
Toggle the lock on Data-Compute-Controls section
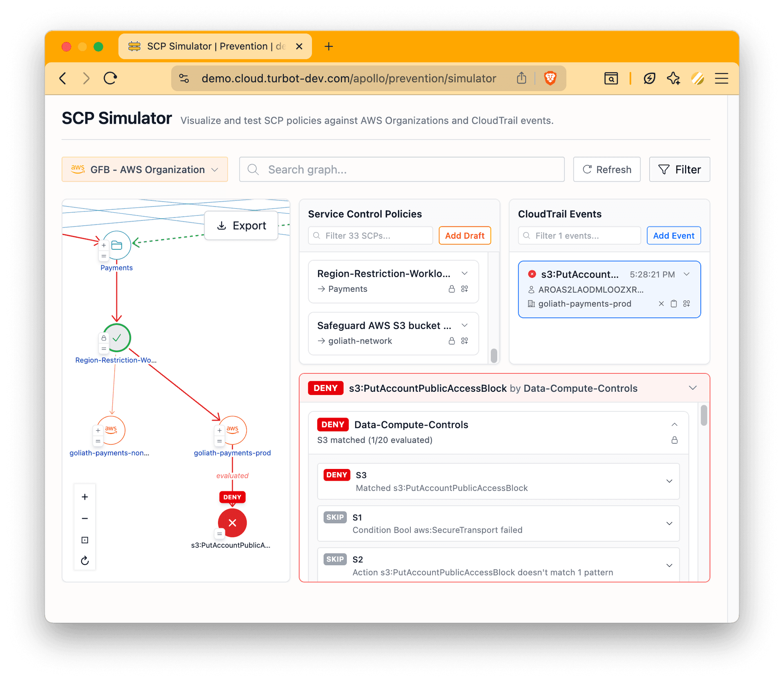coord(675,440)
